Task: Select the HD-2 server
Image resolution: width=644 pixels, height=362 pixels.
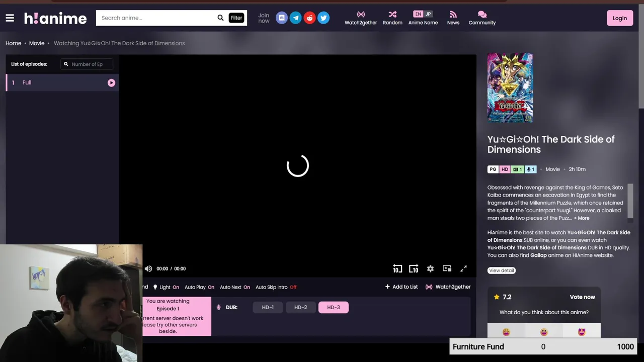Action: [300, 307]
